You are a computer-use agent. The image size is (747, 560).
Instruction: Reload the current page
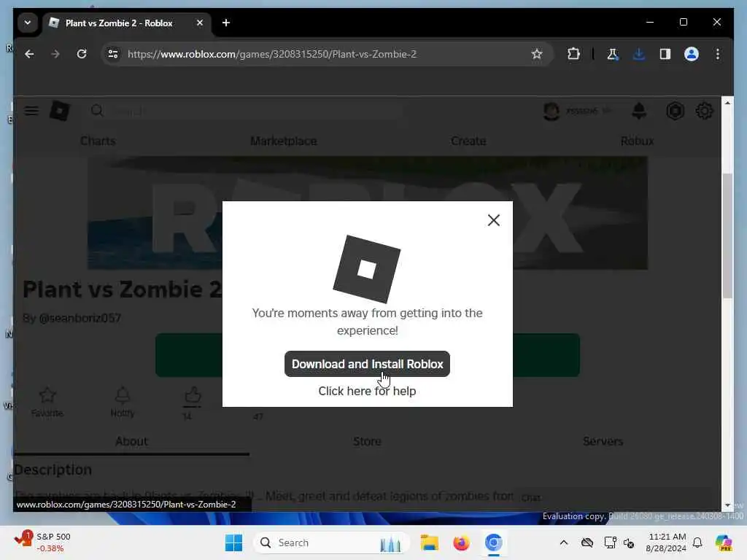tap(82, 54)
